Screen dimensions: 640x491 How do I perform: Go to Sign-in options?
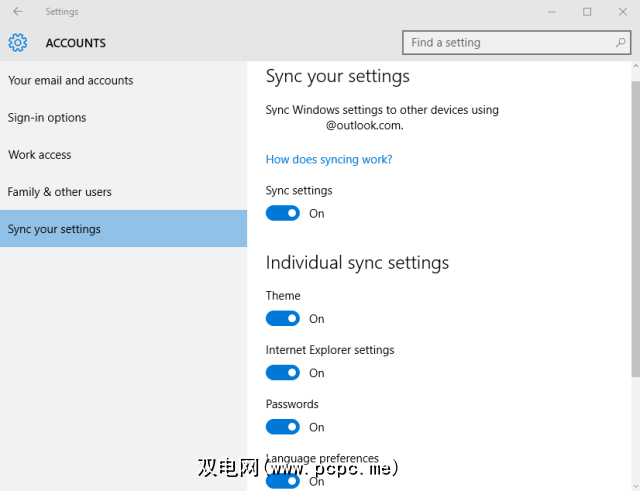[x=47, y=118]
